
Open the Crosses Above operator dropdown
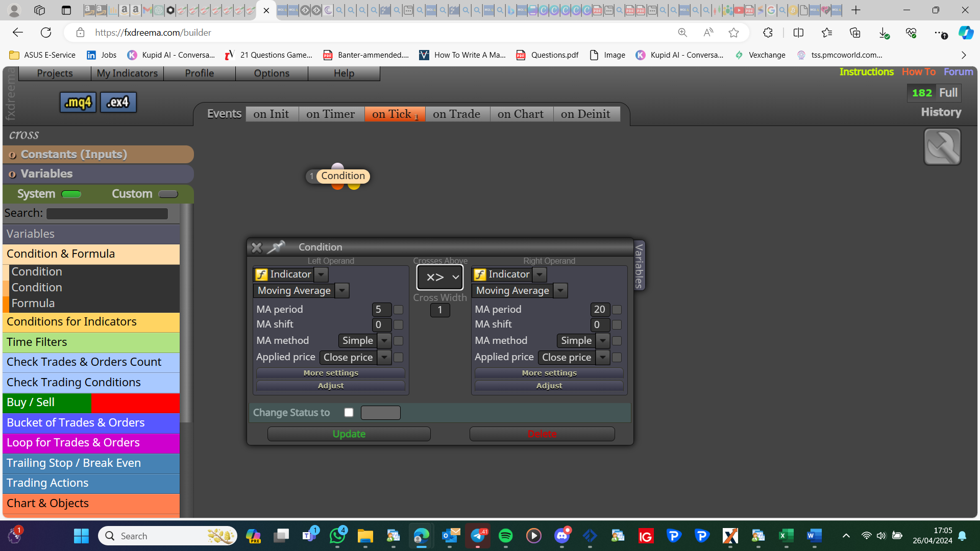click(x=440, y=277)
